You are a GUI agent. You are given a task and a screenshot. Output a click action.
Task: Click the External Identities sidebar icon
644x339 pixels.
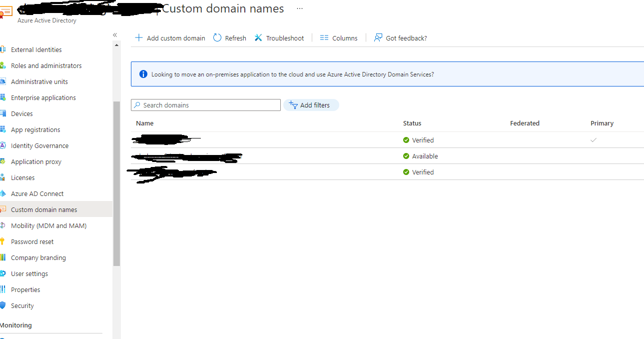(x=3, y=49)
